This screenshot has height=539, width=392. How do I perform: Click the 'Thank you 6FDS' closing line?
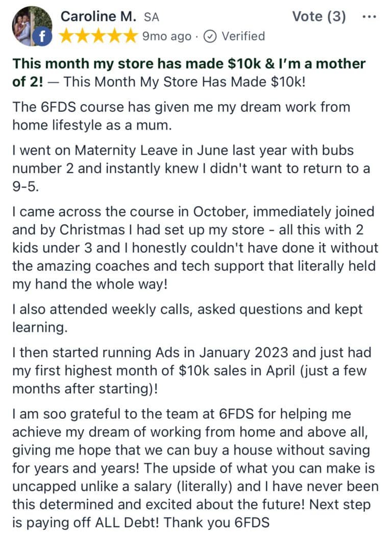pyautogui.click(x=216, y=523)
